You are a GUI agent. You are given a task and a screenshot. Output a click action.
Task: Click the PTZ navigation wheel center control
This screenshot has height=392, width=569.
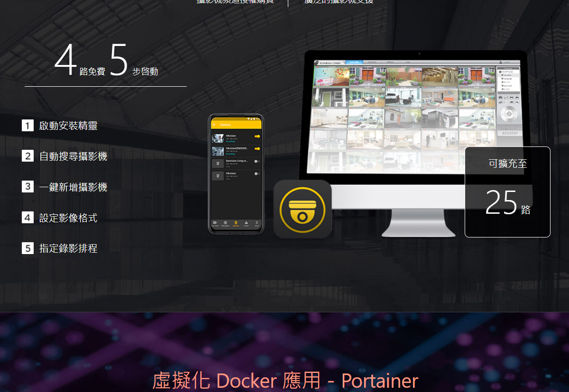[509, 114]
